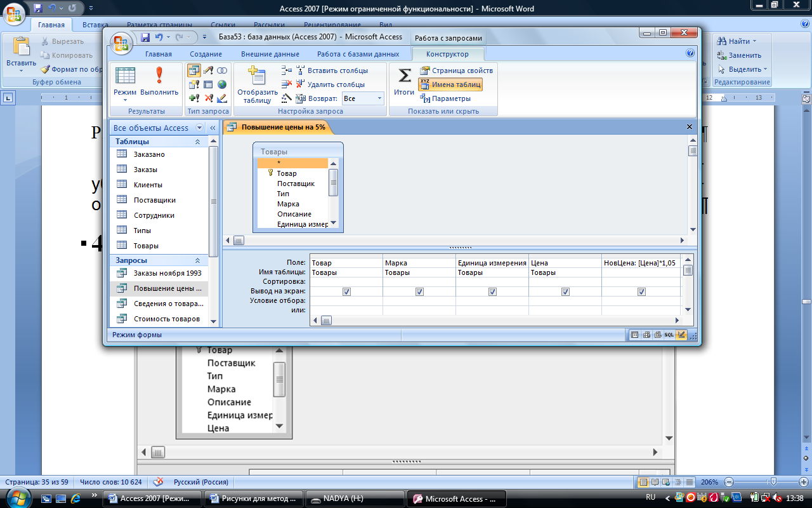Toggle display checkbox for Марка column
812x508 pixels.
[x=419, y=291]
